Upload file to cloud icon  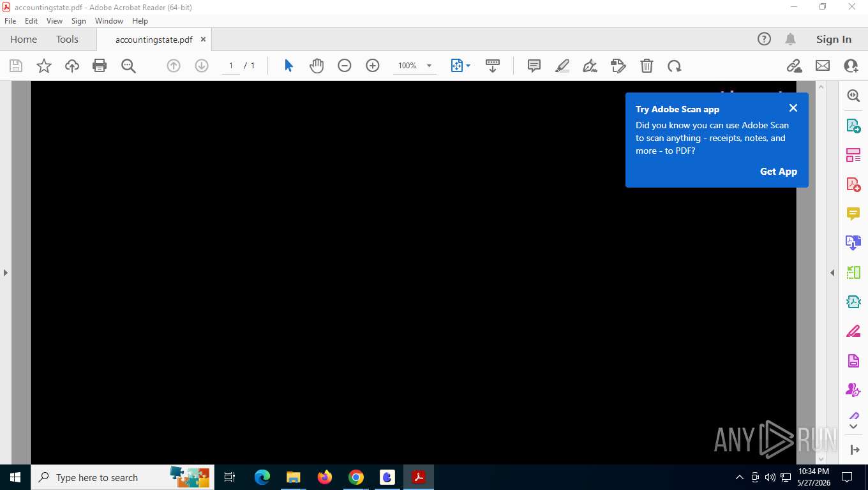pyautogui.click(x=72, y=66)
